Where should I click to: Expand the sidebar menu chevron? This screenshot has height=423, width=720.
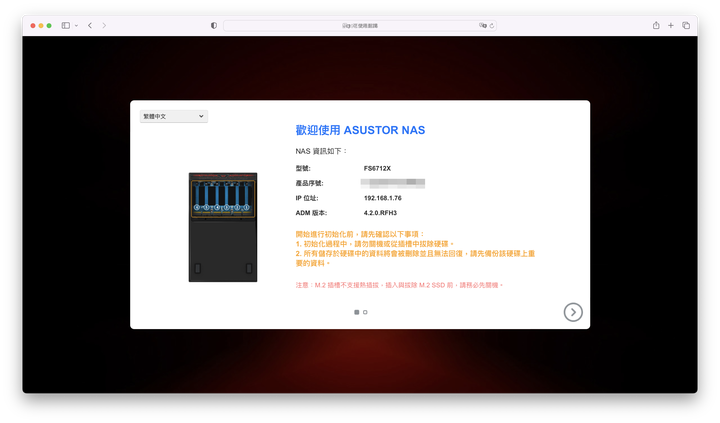pyautogui.click(x=76, y=26)
